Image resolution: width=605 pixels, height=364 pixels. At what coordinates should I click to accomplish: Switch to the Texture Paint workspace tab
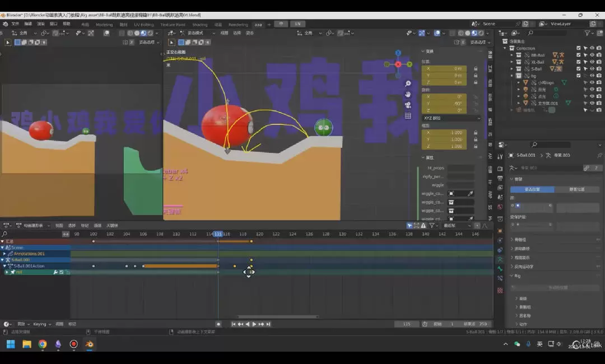[x=173, y=24]
